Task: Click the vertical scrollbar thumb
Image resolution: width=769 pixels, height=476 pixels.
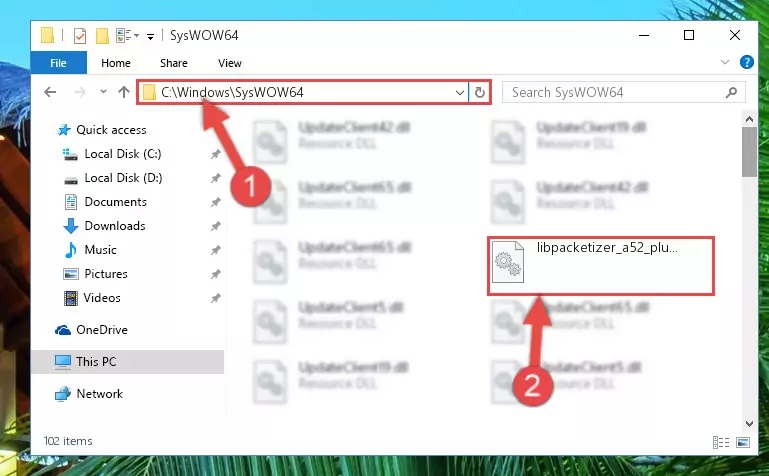Action: click(749, 152)
